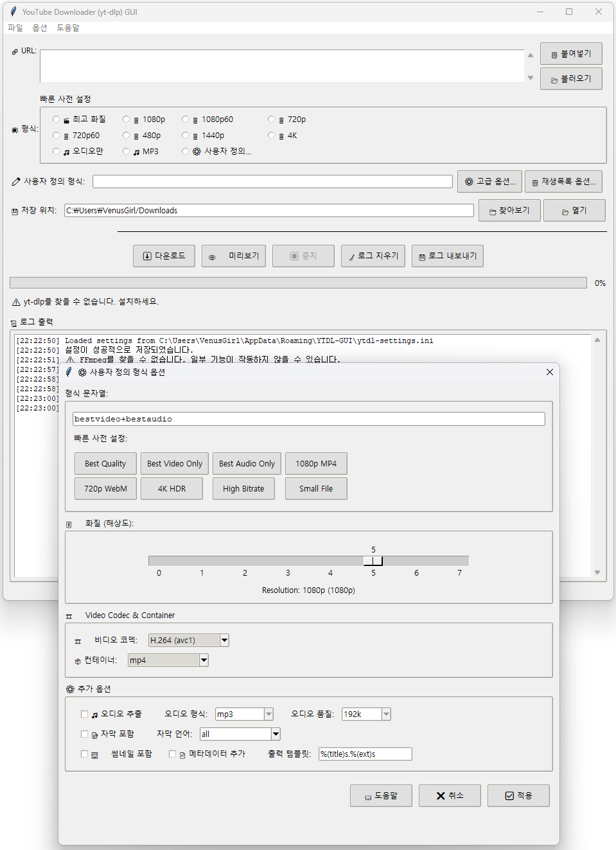Select the 480p format radio button
Viewport: 616px width, 850px height.
[x=127, y=136]
